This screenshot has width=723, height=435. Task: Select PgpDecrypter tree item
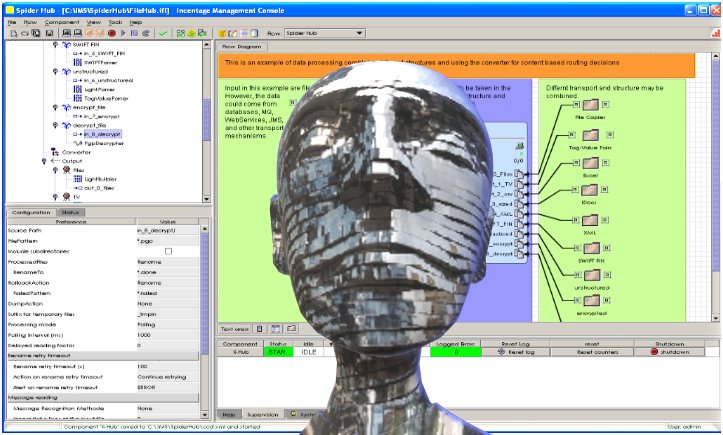point(104,143)
